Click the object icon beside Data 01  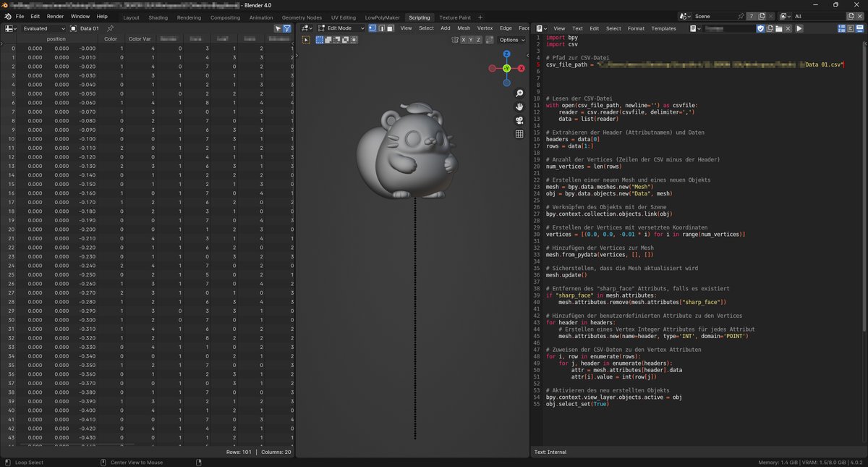click(73, 28)
